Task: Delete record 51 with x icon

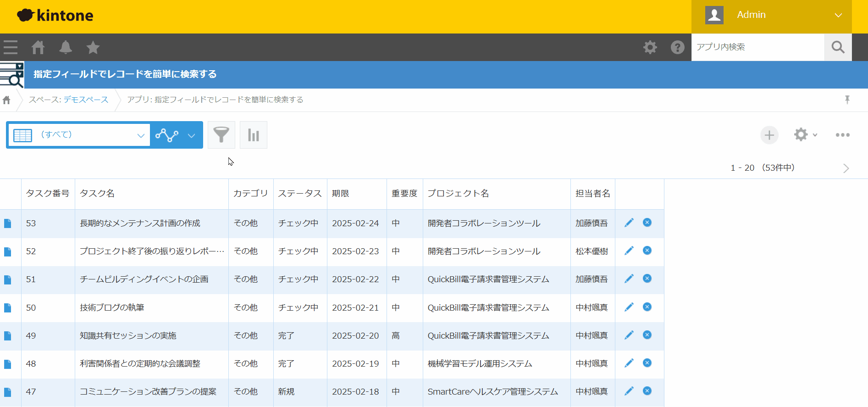Action: pos(647,279)
